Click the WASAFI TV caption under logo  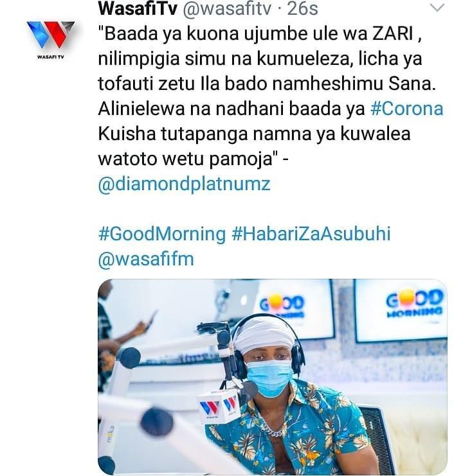[x=50, y=57]
